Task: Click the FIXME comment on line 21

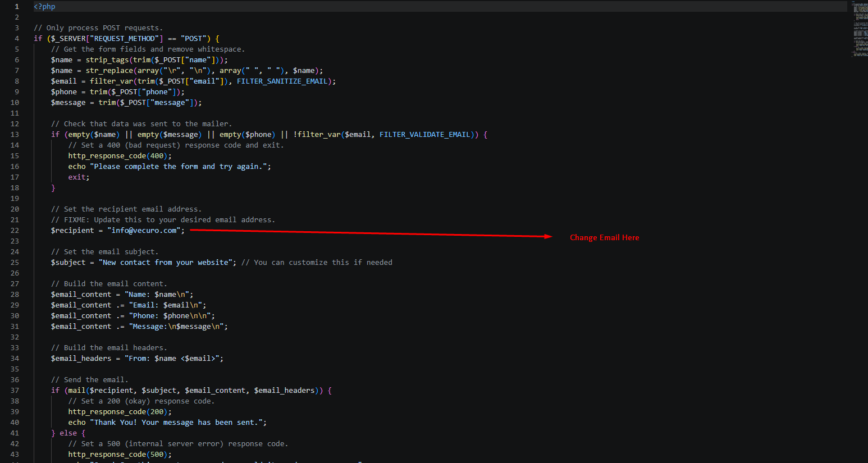Action: pyautogui.click(x=163, y=220)
